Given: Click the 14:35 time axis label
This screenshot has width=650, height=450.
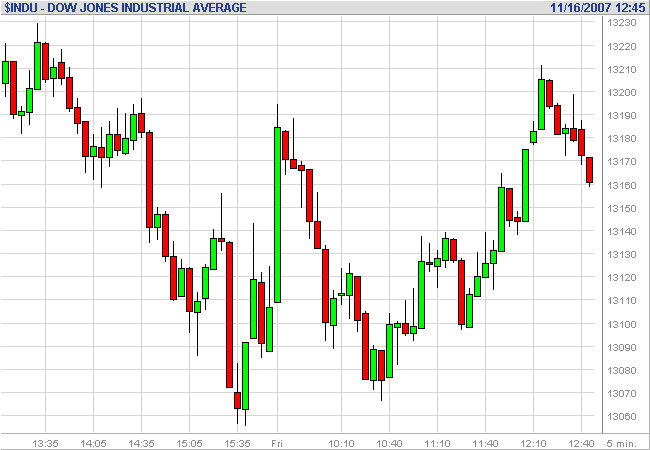Looking at the screenshot, I should [141, 444].
